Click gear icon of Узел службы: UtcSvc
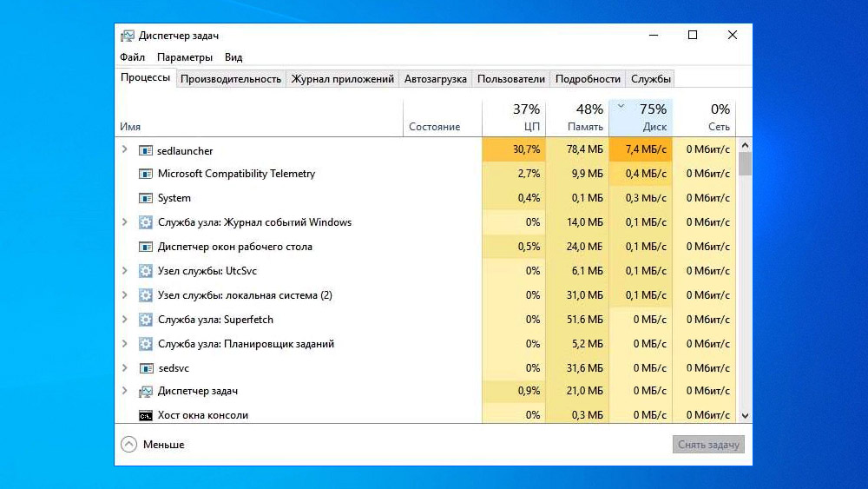The image size is (868, 489). pos(146,271)
